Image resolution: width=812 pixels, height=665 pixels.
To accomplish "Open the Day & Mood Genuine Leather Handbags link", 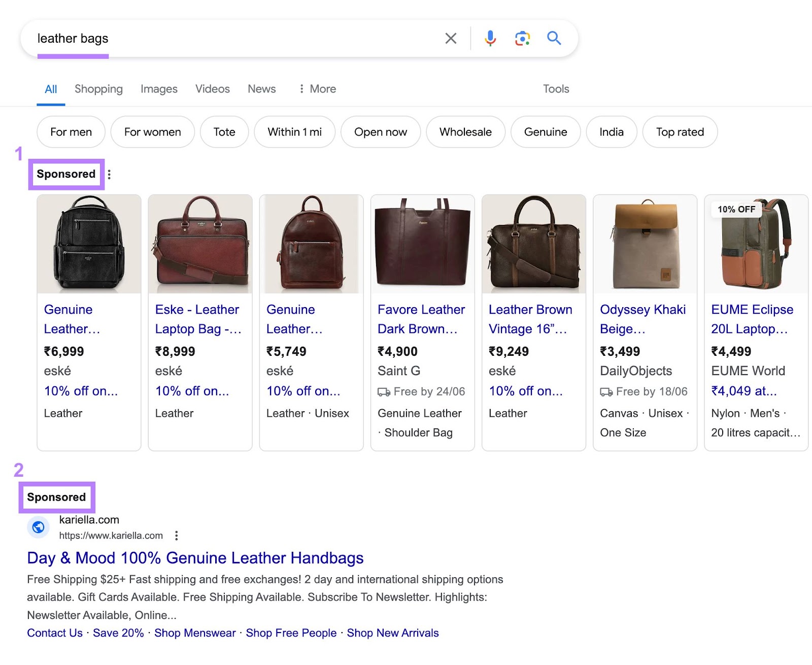I will pyautogui.click(x=195, y=558).
